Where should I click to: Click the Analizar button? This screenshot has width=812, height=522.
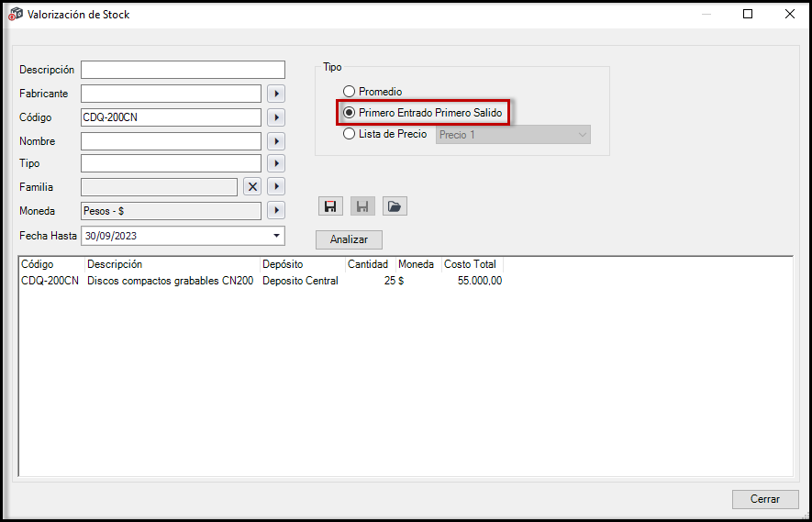349,239
